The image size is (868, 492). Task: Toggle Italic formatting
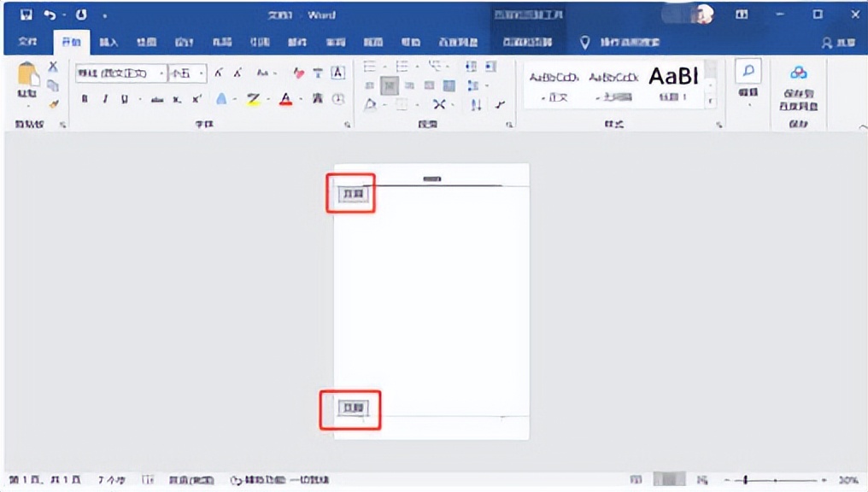105,100
